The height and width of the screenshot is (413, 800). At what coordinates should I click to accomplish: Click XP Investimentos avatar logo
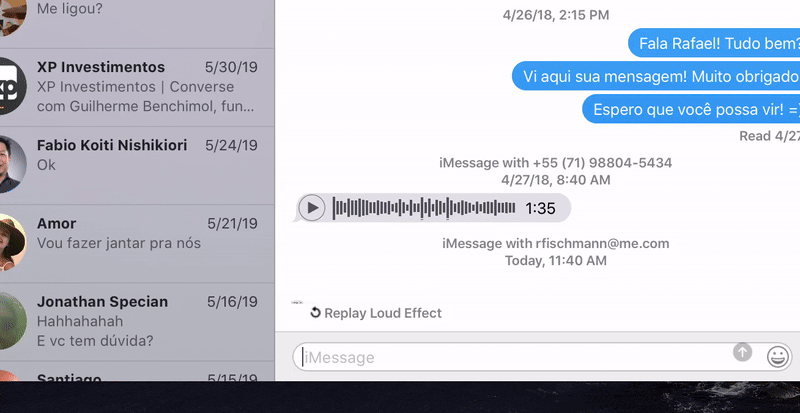pyautogui.click(x=11, y=86)
